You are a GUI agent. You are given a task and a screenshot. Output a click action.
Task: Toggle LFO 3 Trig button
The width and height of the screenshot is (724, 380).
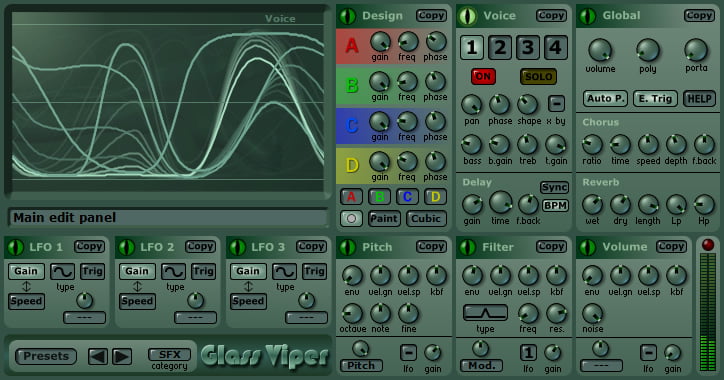click(x=314, y=271)
